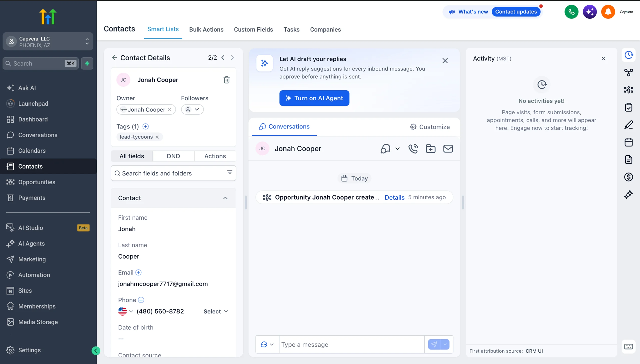Remove the lead-tycoons tag
640x364 pixels.
[x=157, y=137]
